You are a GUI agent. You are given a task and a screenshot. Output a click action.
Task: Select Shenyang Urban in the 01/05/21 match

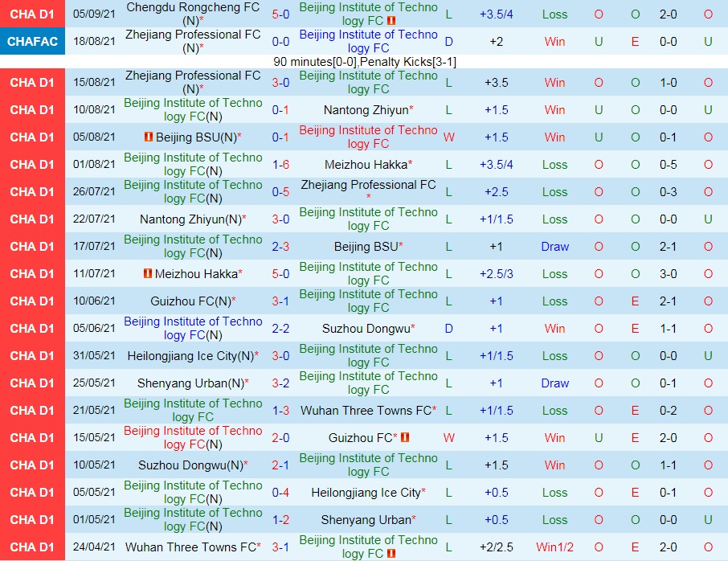[366, 520]
